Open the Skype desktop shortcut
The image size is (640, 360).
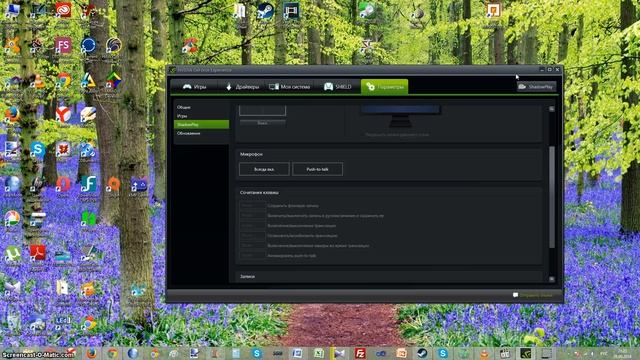tap(38, 150)
